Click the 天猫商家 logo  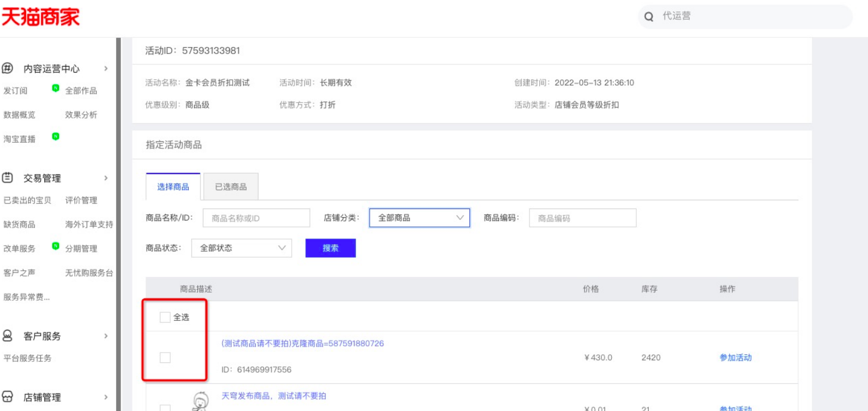click(40, 17)
